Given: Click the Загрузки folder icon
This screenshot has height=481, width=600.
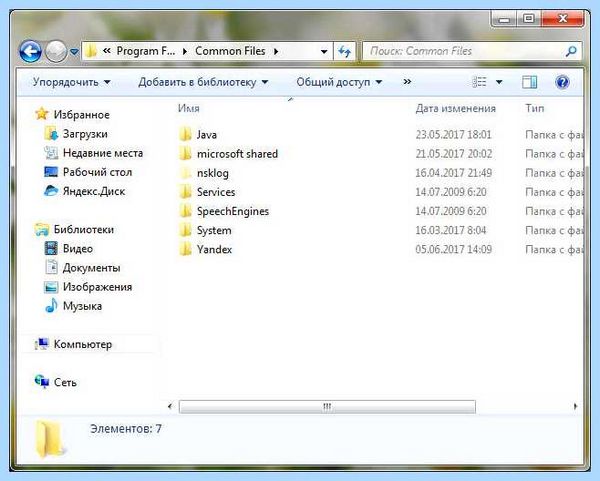Looking at the screenshot, I should click(51, 133).
